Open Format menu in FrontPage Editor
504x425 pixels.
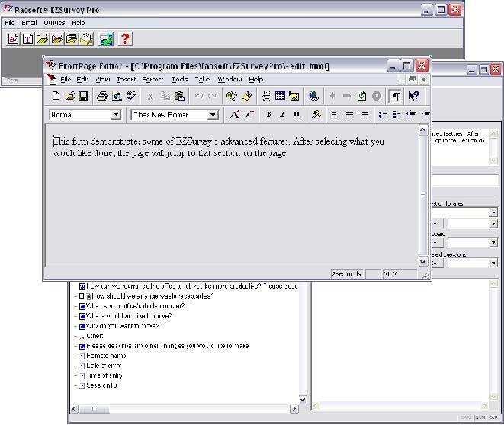coord(152,79)
